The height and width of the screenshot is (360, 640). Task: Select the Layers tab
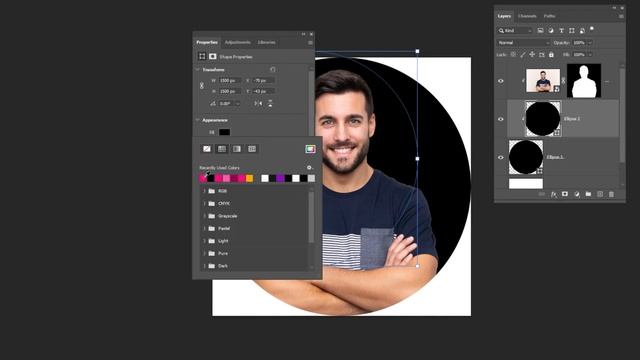504,16
